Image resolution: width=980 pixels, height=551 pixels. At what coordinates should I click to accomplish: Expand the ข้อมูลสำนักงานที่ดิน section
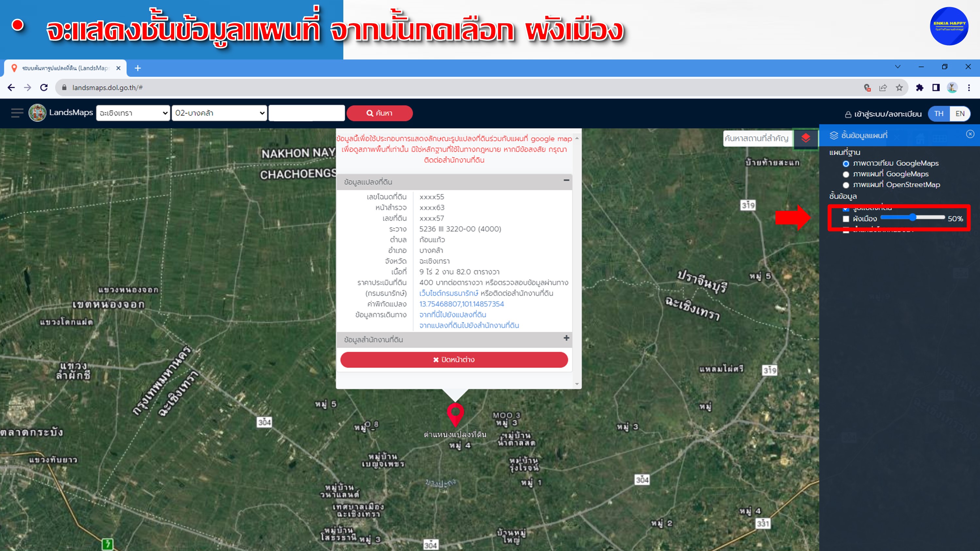pyautogui.click(x=566, y=338)
